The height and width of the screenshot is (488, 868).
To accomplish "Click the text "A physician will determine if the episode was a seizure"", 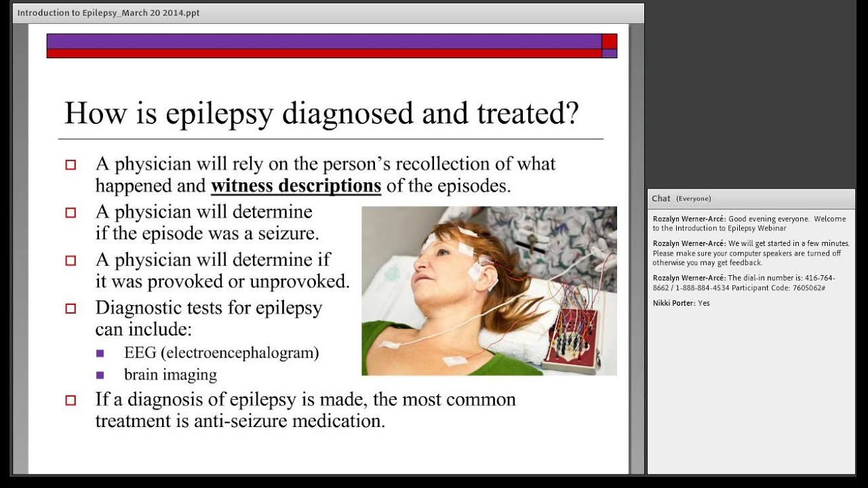I will (207, 222).
